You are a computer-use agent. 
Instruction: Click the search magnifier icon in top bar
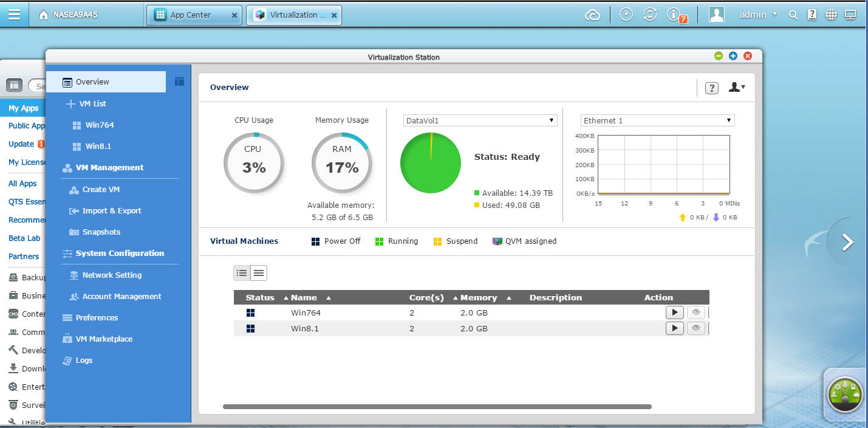793,15
